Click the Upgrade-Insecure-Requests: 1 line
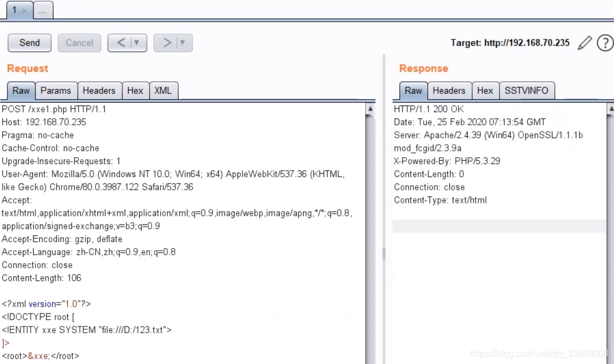This screenshot has width=614, height=364. coord(61,161)
